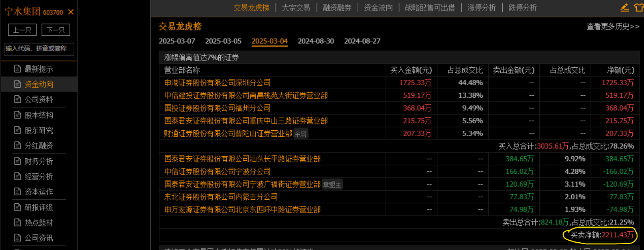
Task: Select 资金动向 sidebar item
Action: 39,84
